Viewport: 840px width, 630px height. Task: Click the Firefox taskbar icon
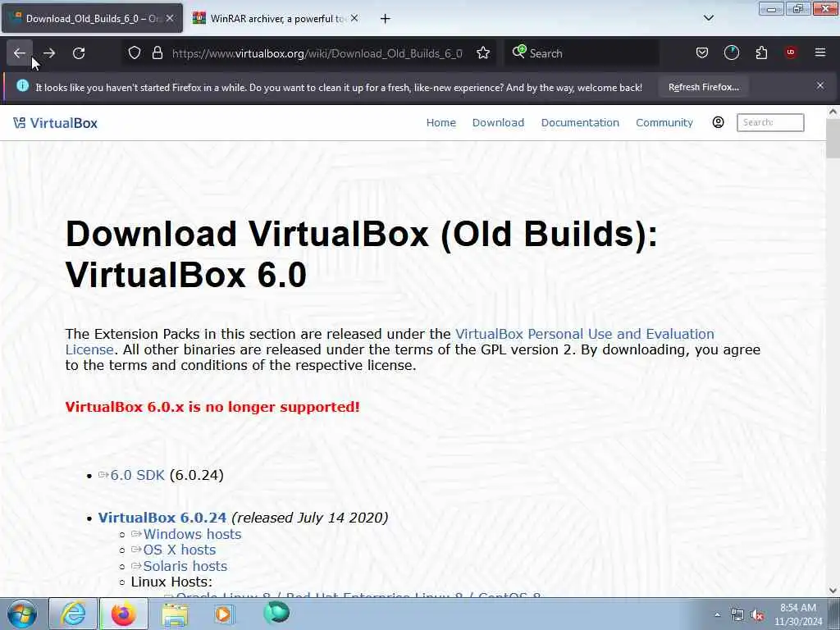pos(124,614)
